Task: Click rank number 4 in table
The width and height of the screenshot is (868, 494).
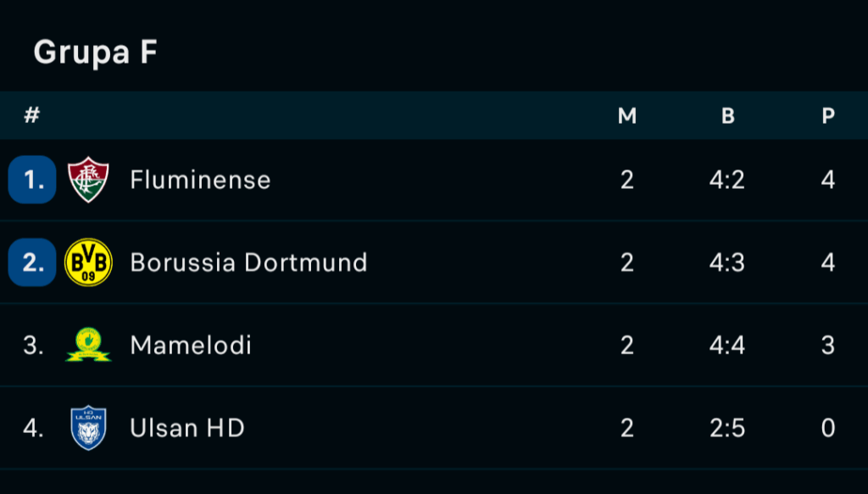Action: (33, 428)
